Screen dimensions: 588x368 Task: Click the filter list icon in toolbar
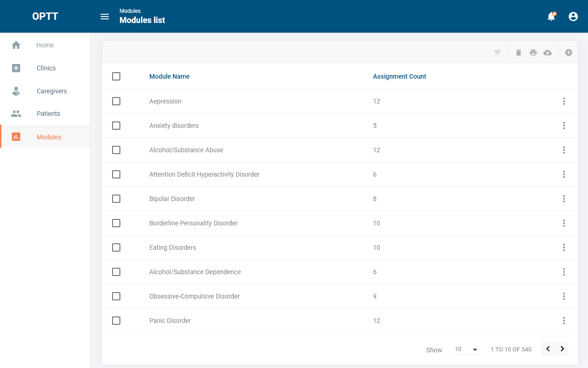pos(497,52)
